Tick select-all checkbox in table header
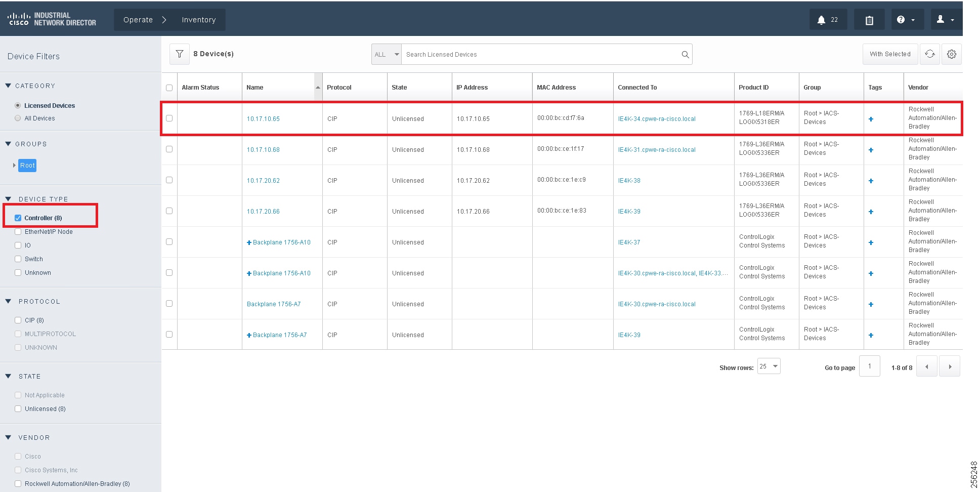Screen dimensions: 980x492 click(169, 88)
